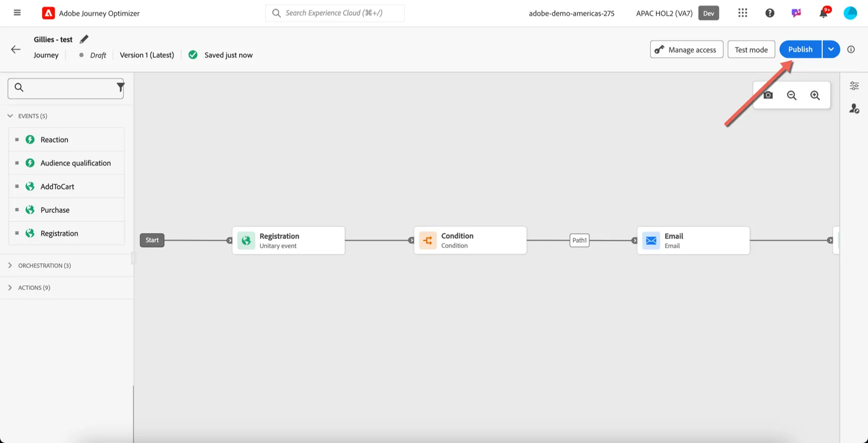Open the notifications bell
Screen dimensions: 868x443
click(824, 13)
